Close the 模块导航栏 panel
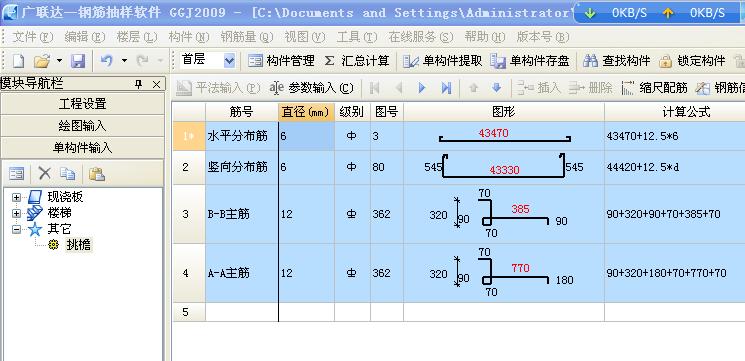Image resolution: width=745 pixels, height=361 pixels. click(156, 85)
